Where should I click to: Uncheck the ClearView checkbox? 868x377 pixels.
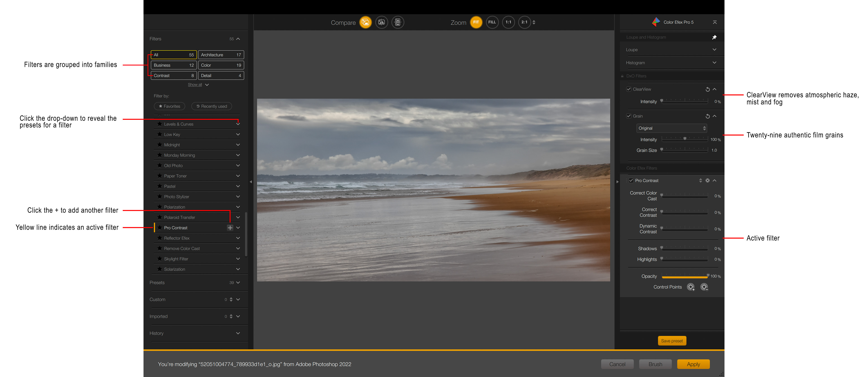click(x=628, y=89)
